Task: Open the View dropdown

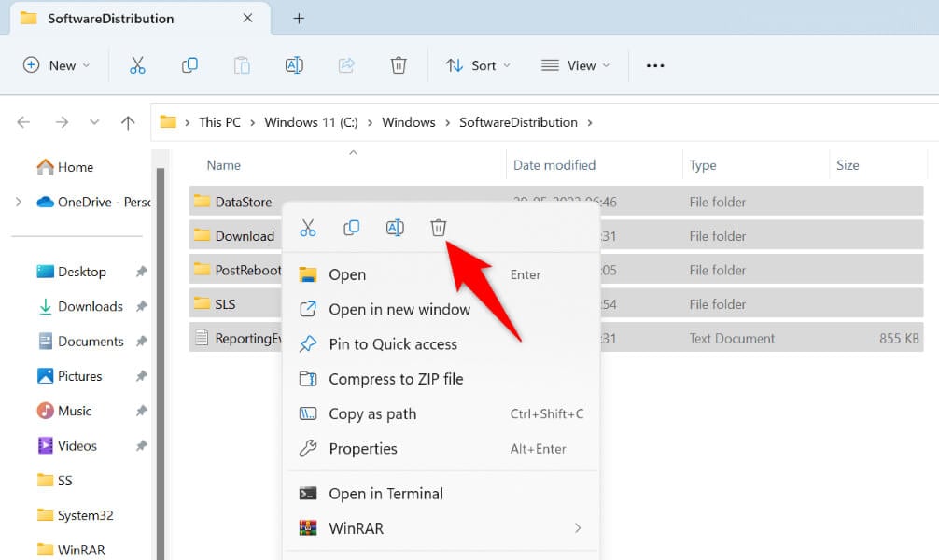Action: (576, 65)
